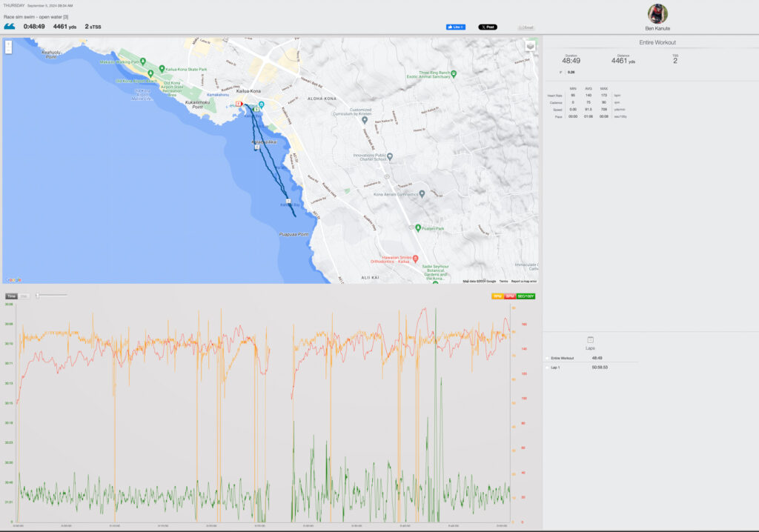Toggle the RPM cadence chart series

497,296
